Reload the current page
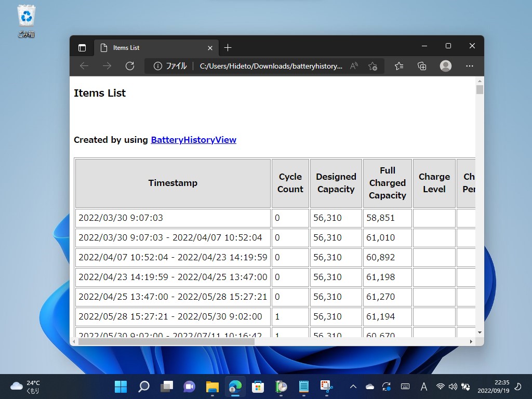 pyautogui.click(x=129, y=66)
